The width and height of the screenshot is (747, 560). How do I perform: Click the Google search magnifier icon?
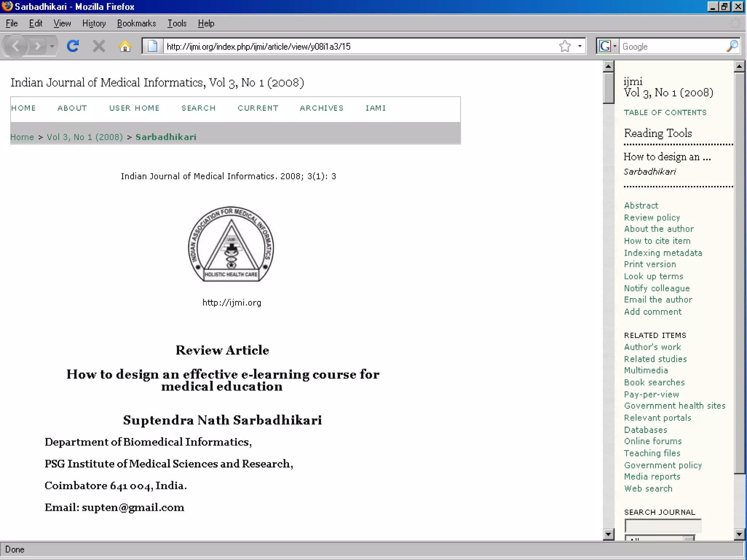(x=732, y=46)
